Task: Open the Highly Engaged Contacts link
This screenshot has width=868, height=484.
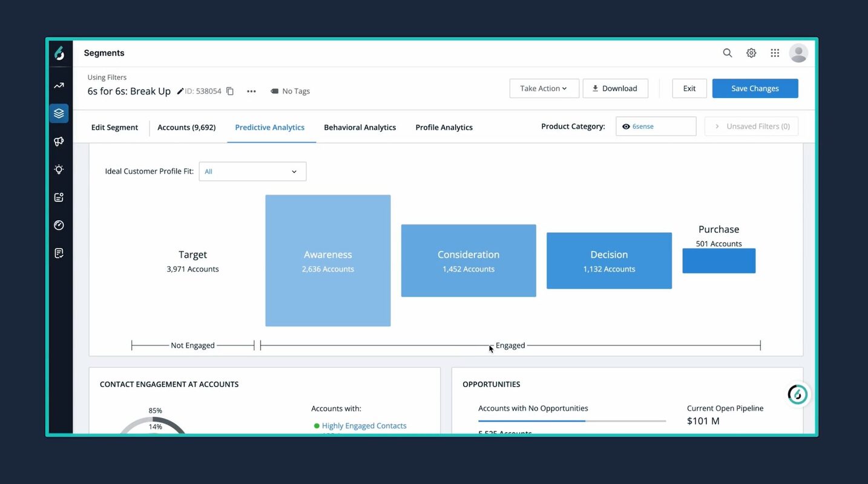Action: point(364,425)
